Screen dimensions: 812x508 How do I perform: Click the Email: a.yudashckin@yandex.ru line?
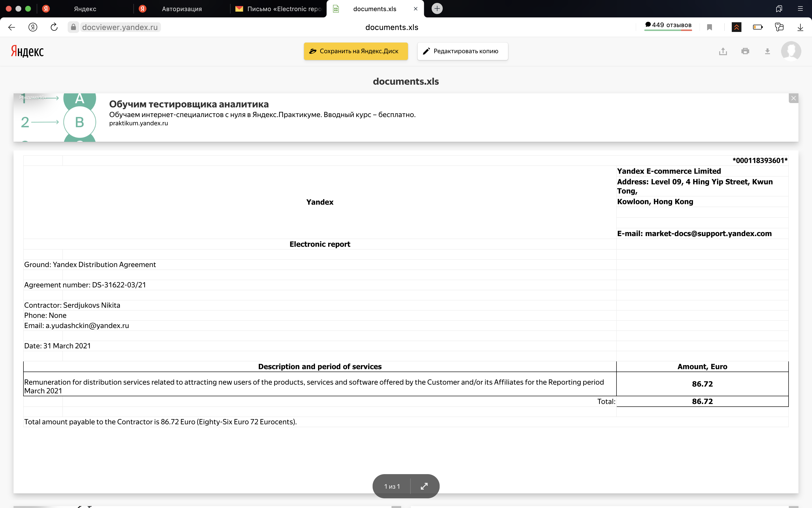coord(77,326)
